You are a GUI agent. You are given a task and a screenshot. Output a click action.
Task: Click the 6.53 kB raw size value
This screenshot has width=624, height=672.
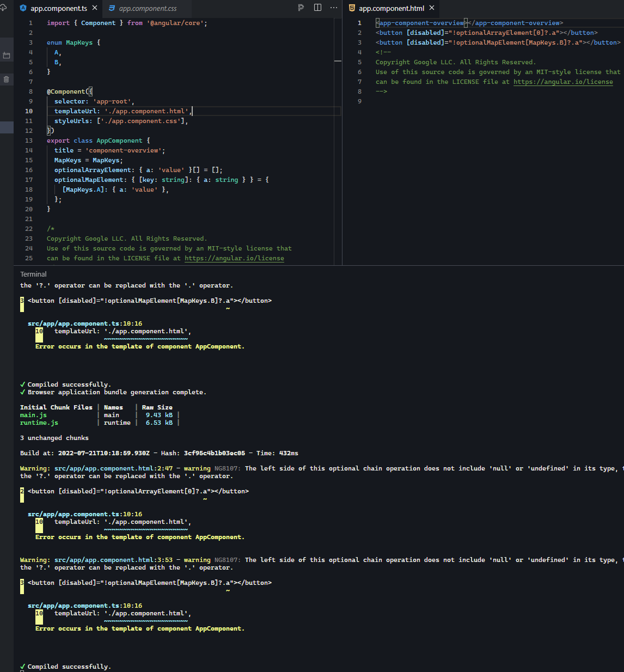pyautogui.click(x=159, y=423)
